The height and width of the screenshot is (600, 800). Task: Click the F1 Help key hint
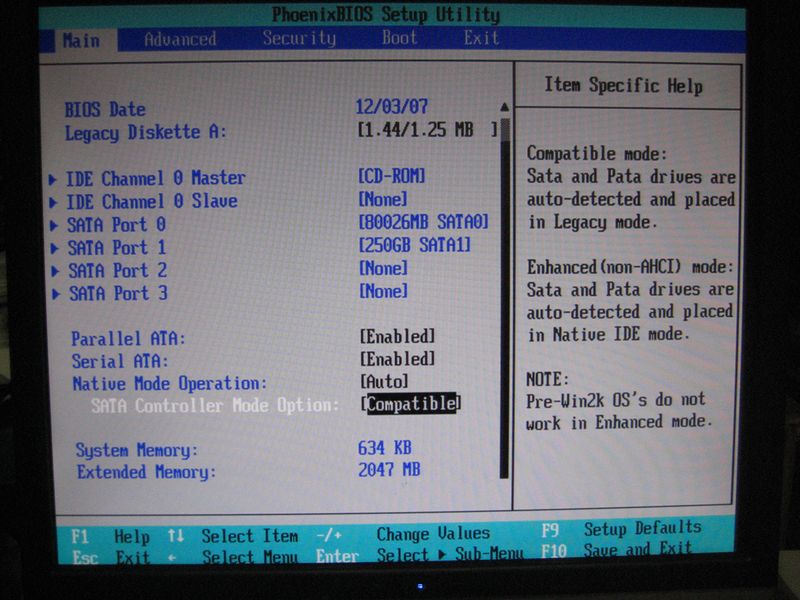point(110,537)
